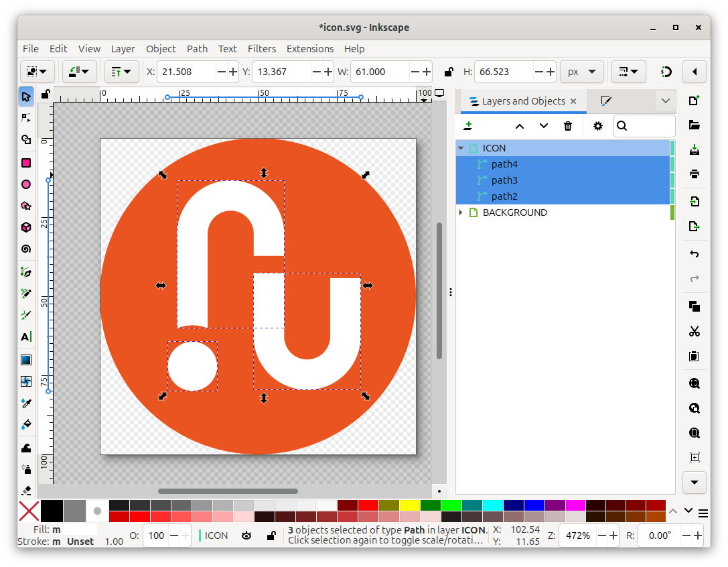Select the Selector arrow tool
The width and height of the screenshot is (728, 567).
[26, 97]
